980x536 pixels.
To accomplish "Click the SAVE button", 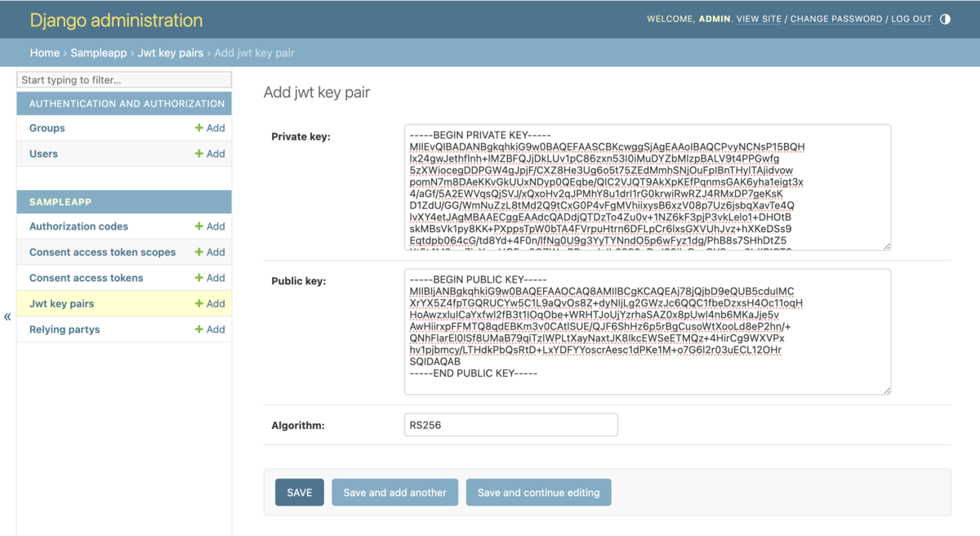I will 299,492.
